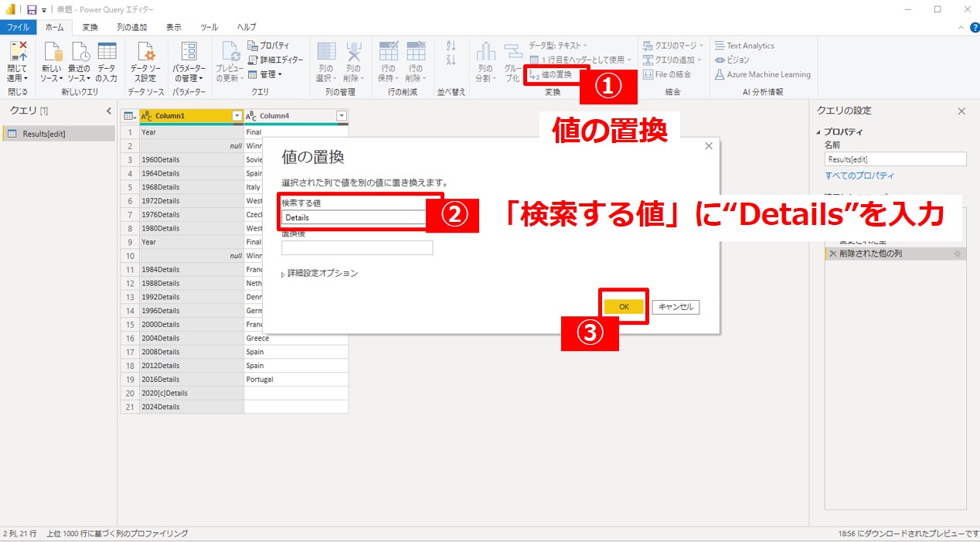Click the 閉じて適用 (Close & Apply) icon
Image resolution: width=980 pixels, height=542 pixels.
point(17,52)
